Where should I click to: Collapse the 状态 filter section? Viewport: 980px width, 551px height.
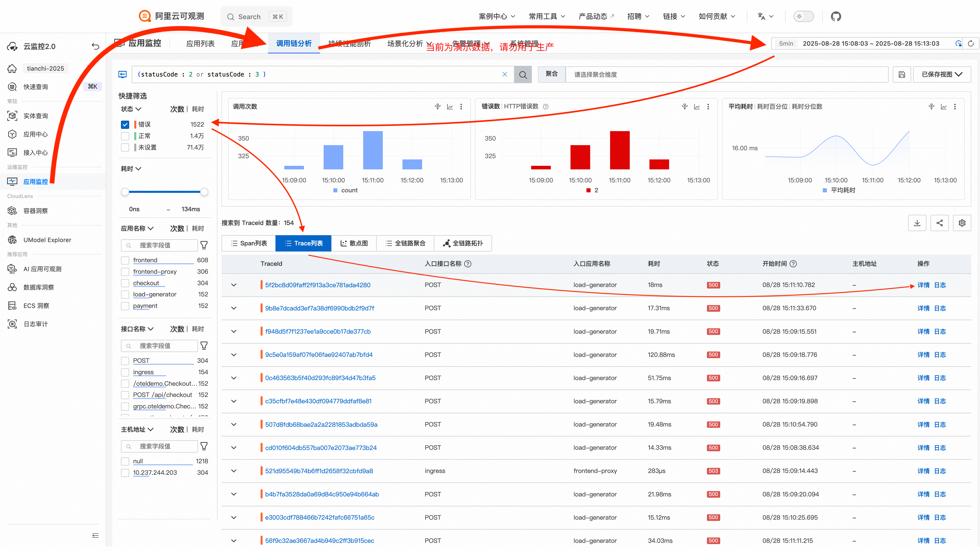tap(131, 109)
